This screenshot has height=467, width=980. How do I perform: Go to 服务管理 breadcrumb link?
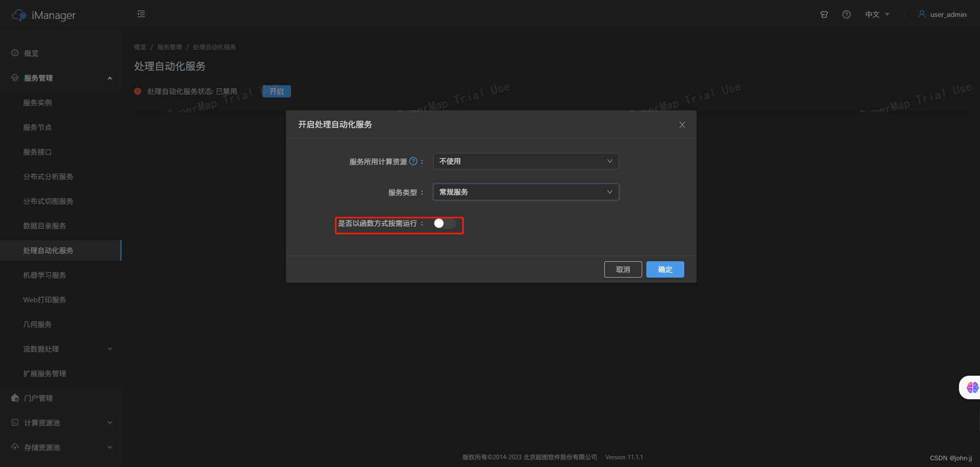[169, 47]
